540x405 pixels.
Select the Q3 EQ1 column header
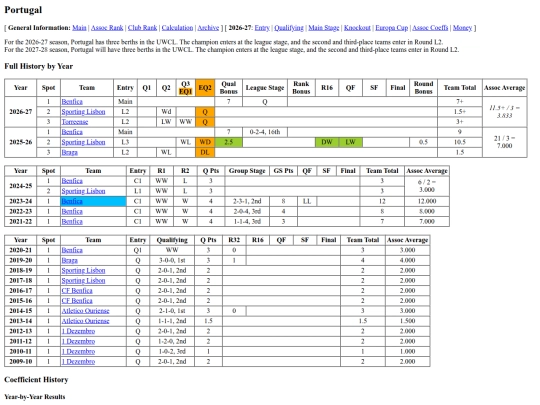pyautogui.click(x=186, y=88)
